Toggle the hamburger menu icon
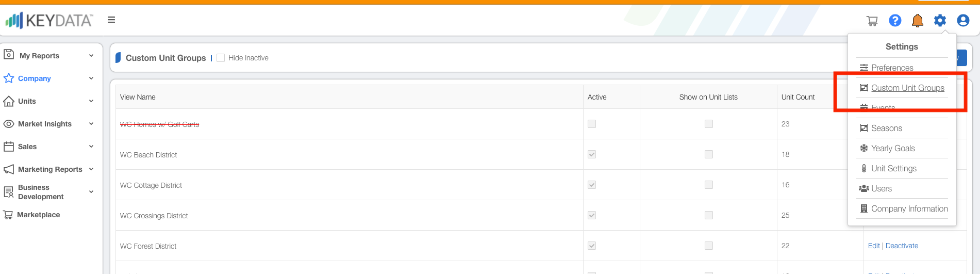 [111, 20]
